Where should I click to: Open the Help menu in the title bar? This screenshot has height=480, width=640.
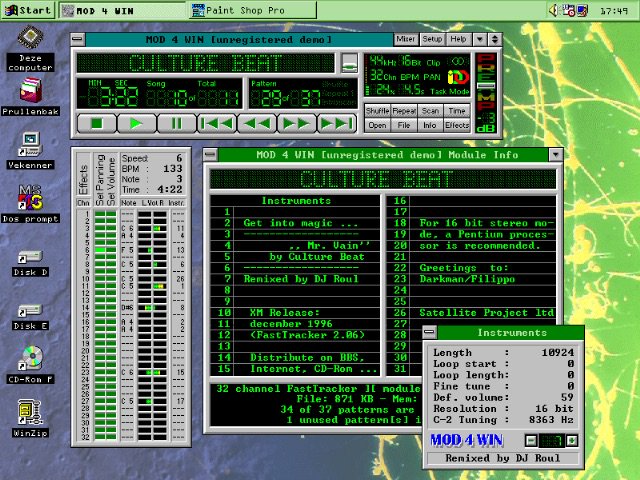(x=458, y=39)
